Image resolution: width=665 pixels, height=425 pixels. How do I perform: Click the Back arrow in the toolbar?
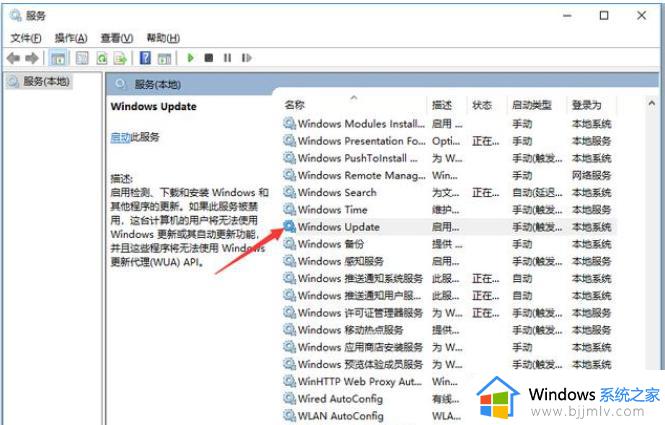click(14, 58)
